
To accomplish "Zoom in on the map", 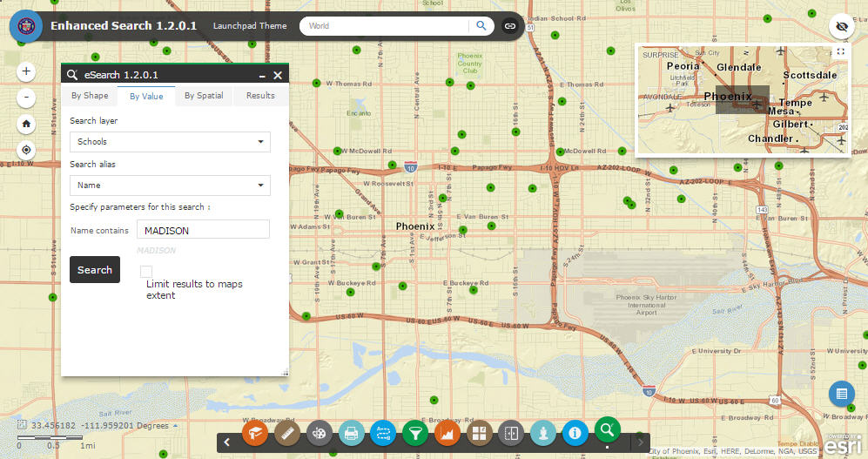I will coord(26,71).
